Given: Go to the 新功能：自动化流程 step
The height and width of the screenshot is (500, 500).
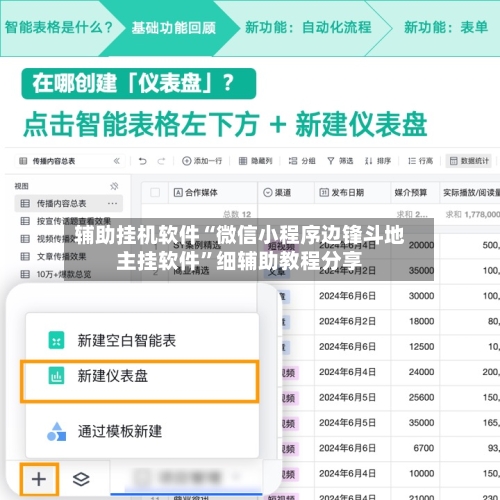Looking at the screenshot, I should click(308, 27).
